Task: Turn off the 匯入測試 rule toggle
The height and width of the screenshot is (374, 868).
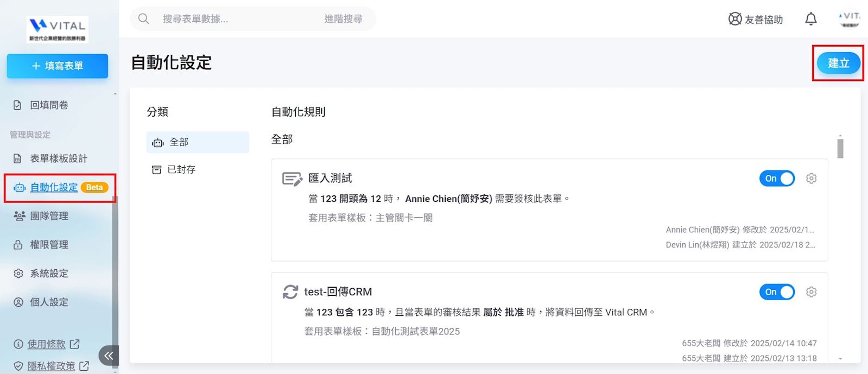Action: tap(777, 179)
